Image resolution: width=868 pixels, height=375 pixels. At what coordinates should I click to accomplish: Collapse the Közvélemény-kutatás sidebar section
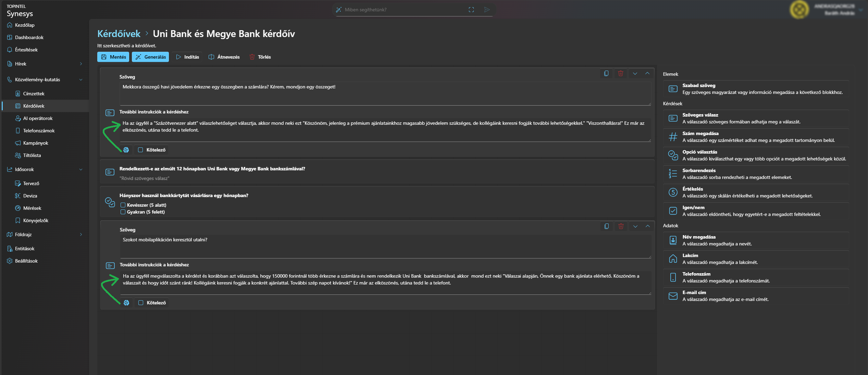tap(81, 80)
